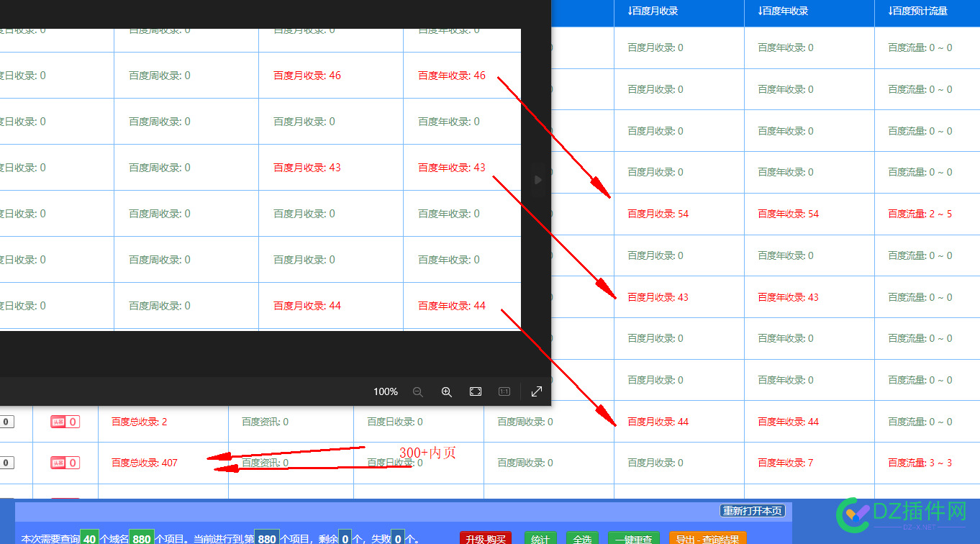Open the 统计 statistics button
This screenshot has height=544, width=980.
pyautogui.click(x=540, y=538)
